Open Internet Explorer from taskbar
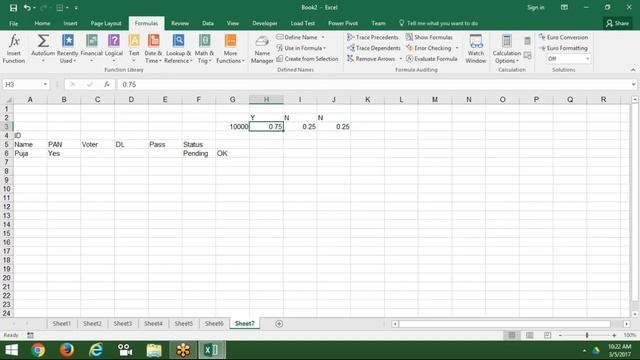 [x=96, y=350]
